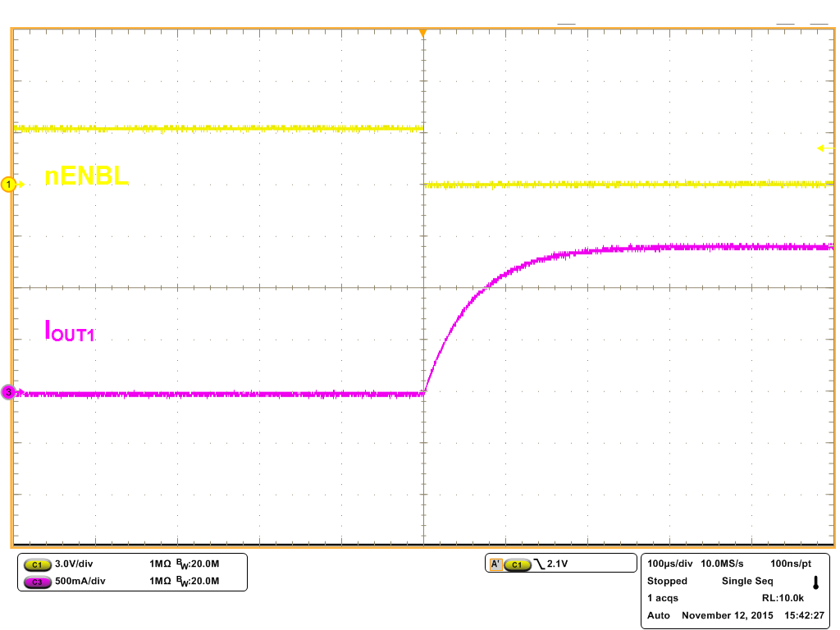Viewport: 840px width, 630px height.
Task: Click the BW:20.0M bandwidth limit label
Action: coord(199,564)
